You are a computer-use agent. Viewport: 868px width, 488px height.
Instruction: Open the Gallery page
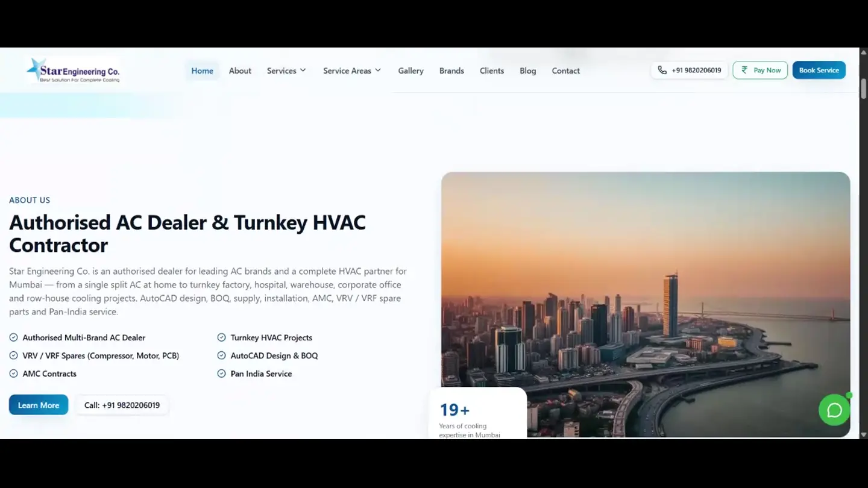pos(410,70)
